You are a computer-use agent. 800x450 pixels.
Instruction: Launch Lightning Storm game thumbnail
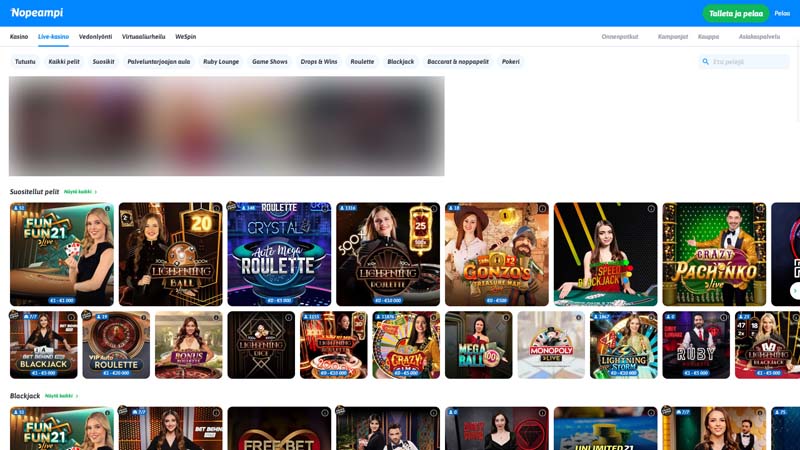point(623,345)
